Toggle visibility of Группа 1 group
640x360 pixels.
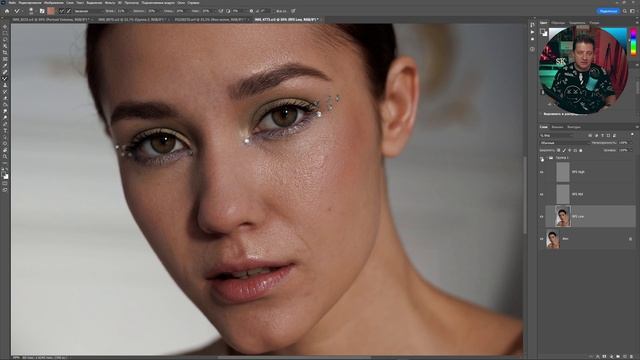click(x=542, y=158)
